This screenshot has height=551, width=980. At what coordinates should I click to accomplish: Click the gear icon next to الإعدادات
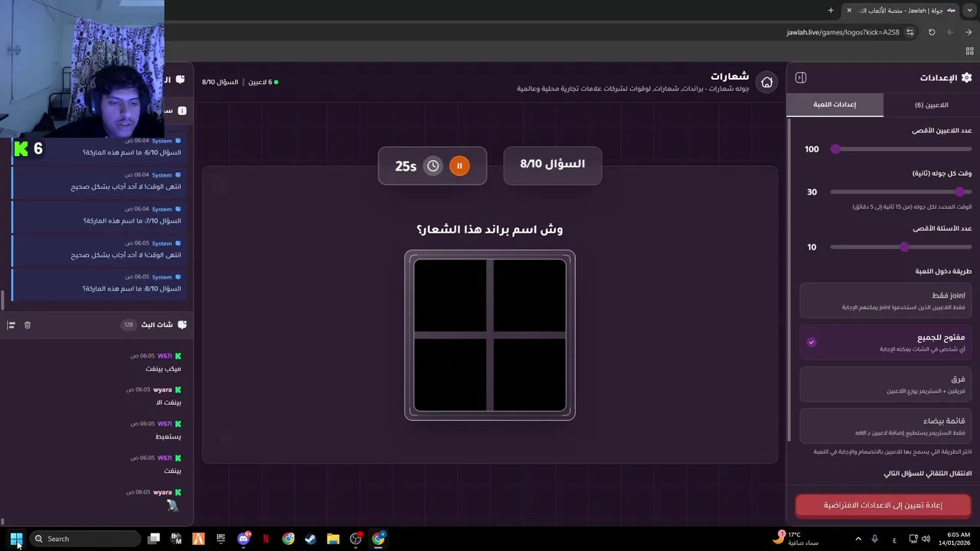point(966,77)
